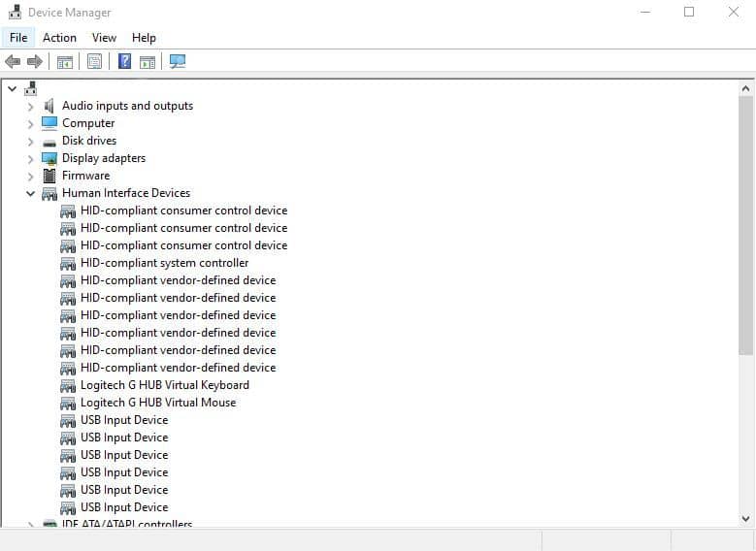
Task: Select the root computer node icon
Action: tap(31, 88)
